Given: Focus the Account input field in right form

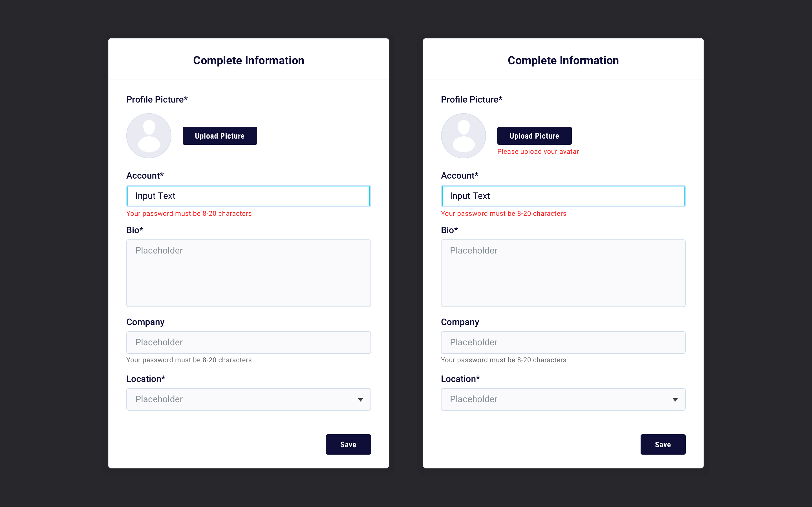Looking at the screenshot, I should pyautogui.click(x=563, y=196).
